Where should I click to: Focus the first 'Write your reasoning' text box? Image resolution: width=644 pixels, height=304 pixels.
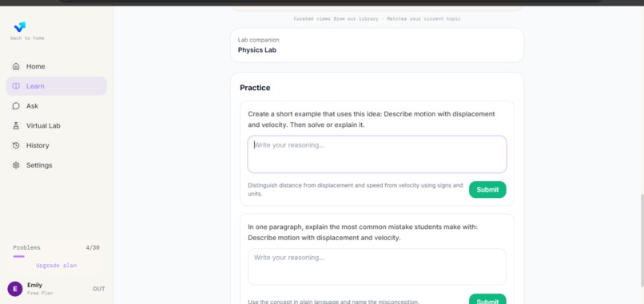377,155
